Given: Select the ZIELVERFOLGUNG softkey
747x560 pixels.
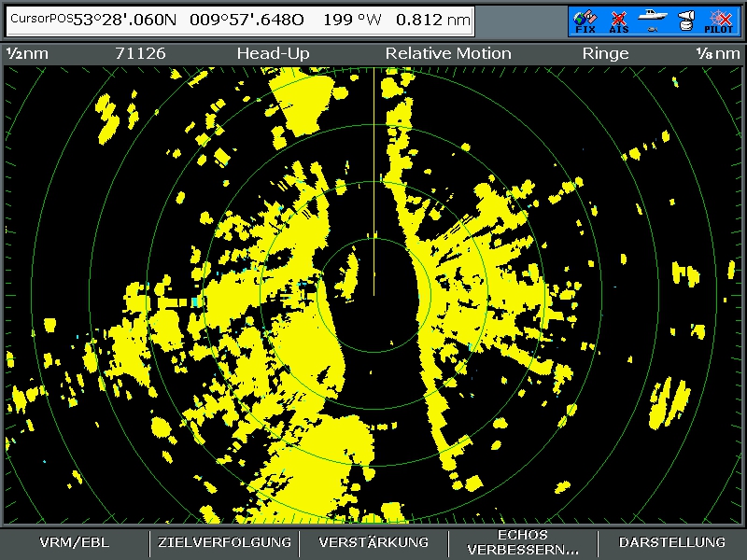Looking at the screenshot, I should [x=224, y=542].
